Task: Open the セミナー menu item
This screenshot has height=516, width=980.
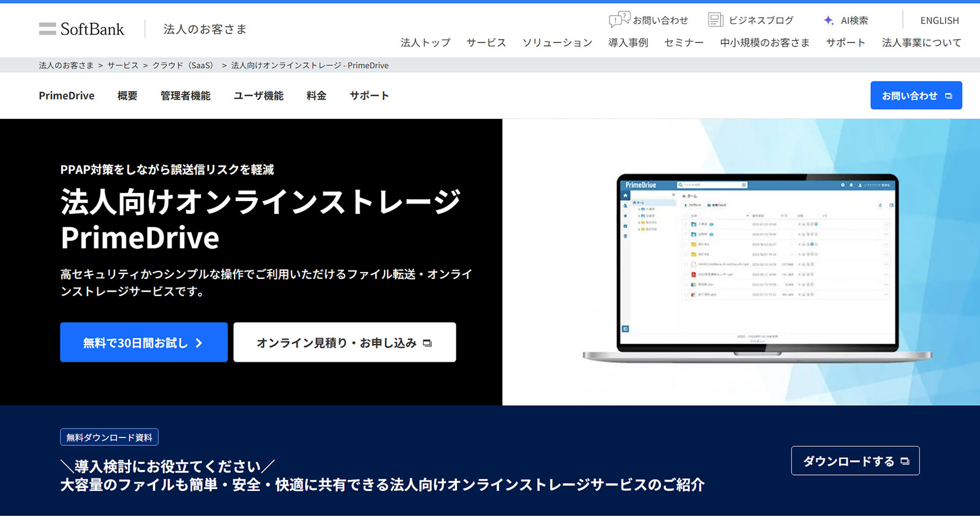Action: [684, 42]
